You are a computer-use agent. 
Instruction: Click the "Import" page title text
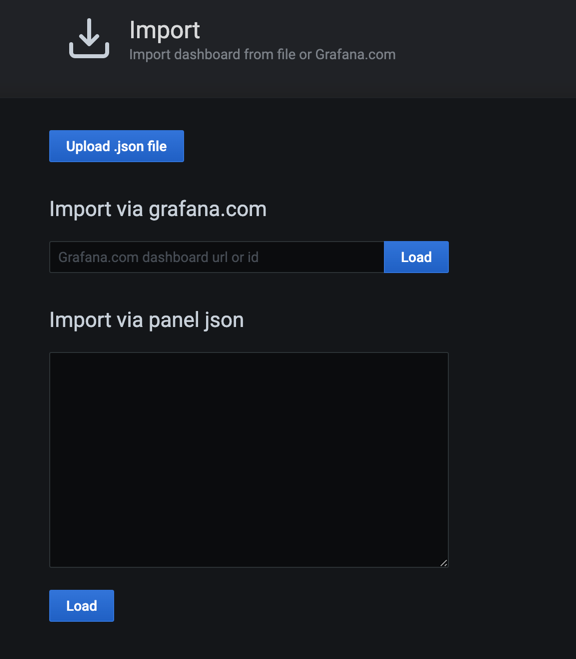(164, 30)
